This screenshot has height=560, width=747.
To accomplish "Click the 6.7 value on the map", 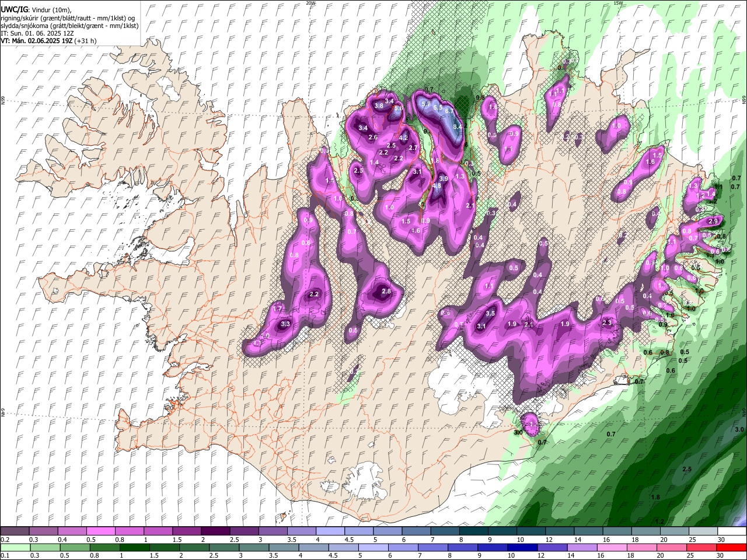I will click(449, 110).
